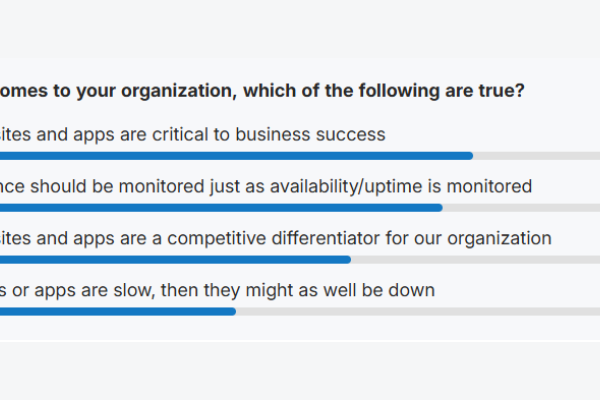Select the "critical to business success" statement
Viewport: 600px width, 400px height.
click(x=192, y=135)
